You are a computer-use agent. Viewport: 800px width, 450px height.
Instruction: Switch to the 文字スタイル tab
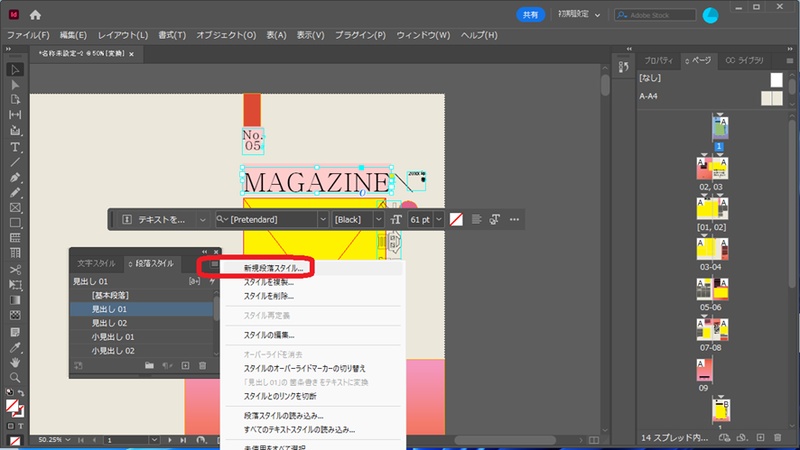pos(96,264)
